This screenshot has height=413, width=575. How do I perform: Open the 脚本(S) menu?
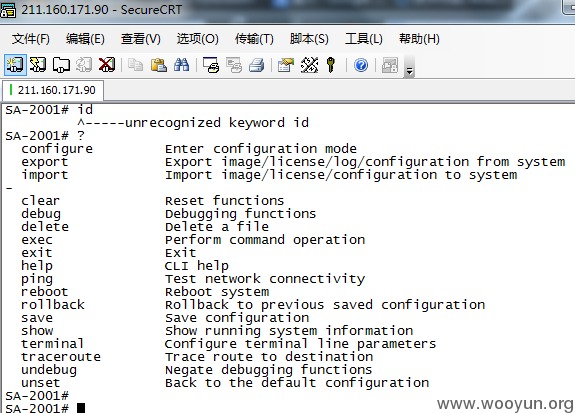tap(309, 39)
